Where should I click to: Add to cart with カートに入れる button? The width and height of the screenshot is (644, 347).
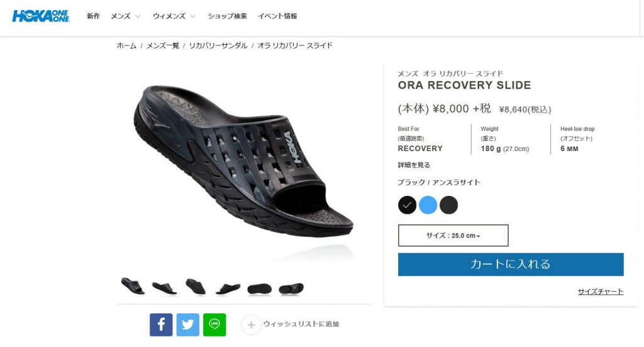[x=511, y=265]
